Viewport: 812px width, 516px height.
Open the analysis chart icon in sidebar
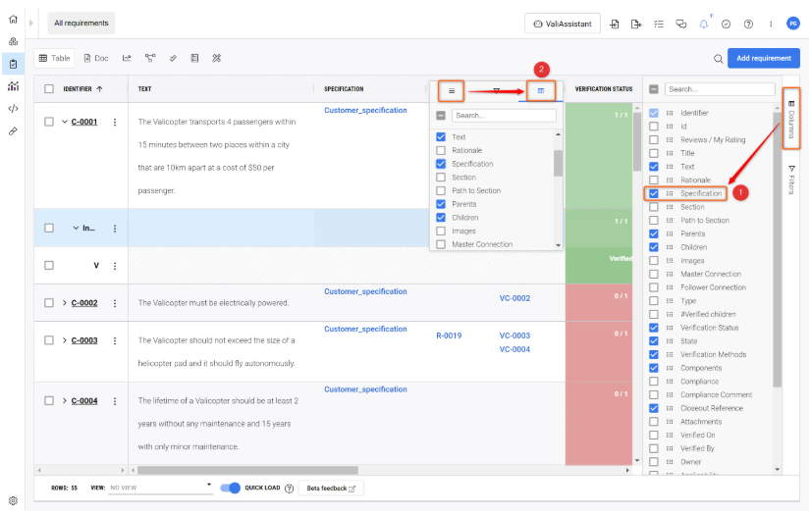(x=13, y=86)
